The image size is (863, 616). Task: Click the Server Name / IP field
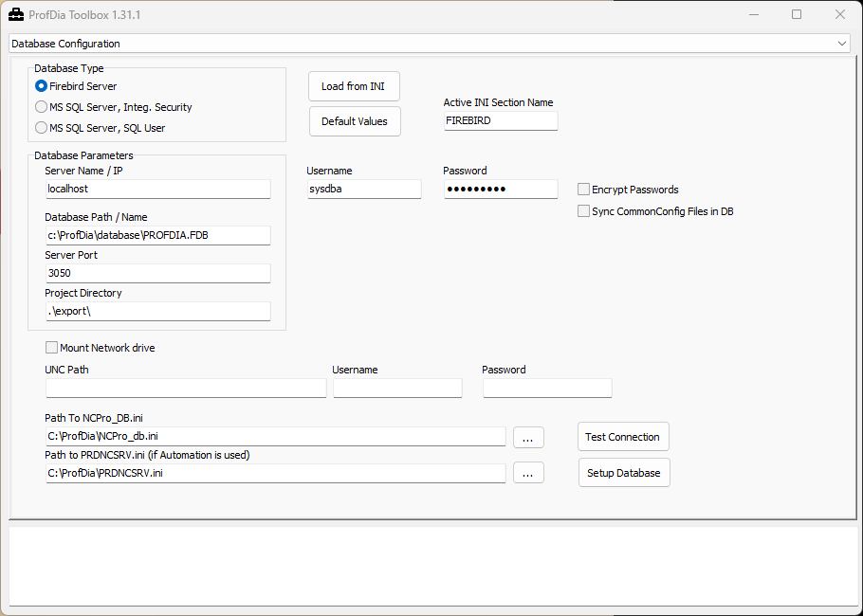click(x=157, y=190)
